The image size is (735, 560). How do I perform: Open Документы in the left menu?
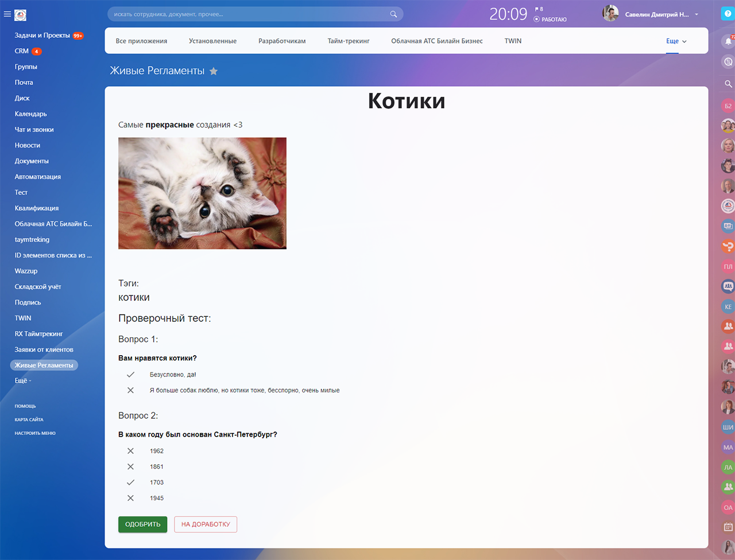[x=32, y=161]
